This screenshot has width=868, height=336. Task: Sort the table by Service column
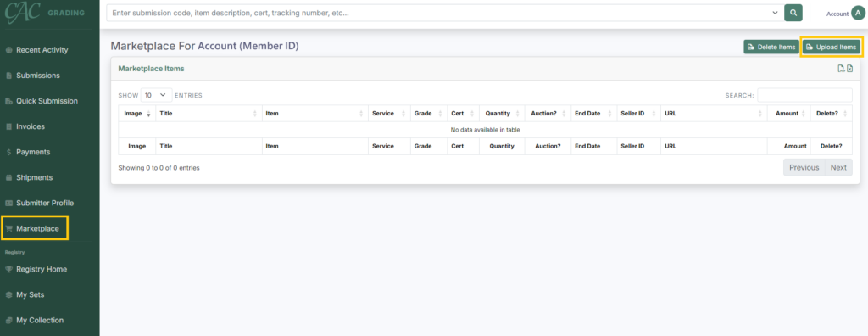click(389, 113)
